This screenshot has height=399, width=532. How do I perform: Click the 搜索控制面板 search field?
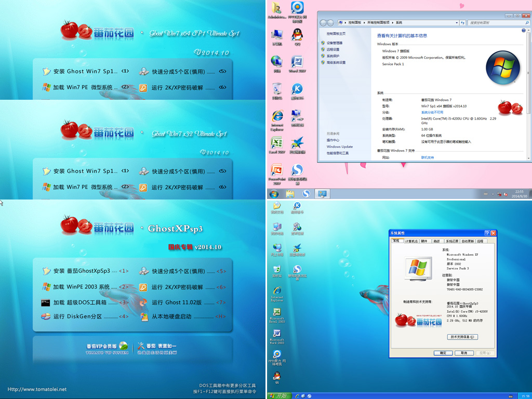tap(498, 23)
